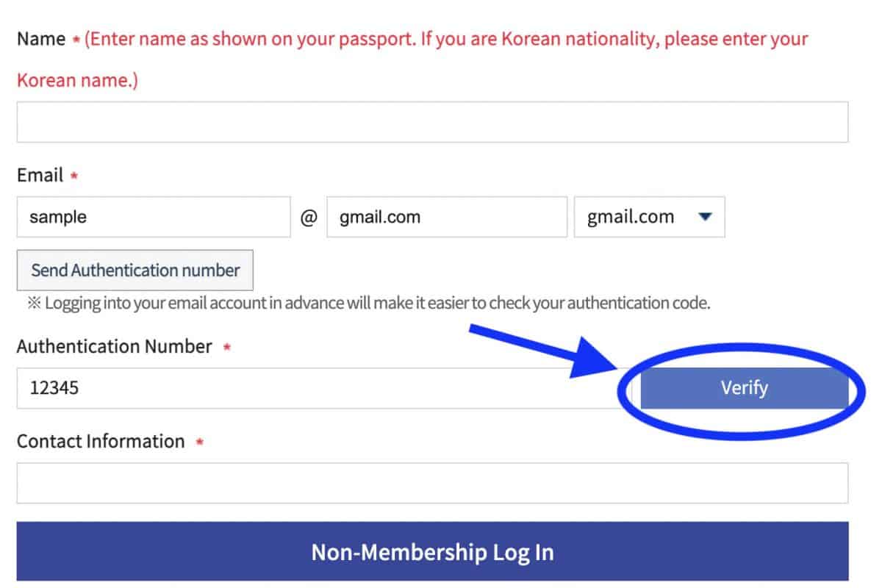882x588 pixels.
Task: Click the empty Name input field
Action: click(432, 122)
